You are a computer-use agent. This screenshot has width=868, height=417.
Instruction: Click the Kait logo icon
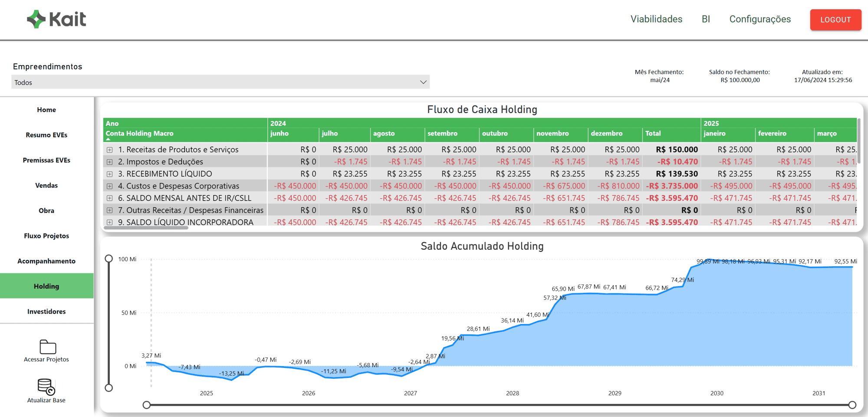(x=36, y=19)
